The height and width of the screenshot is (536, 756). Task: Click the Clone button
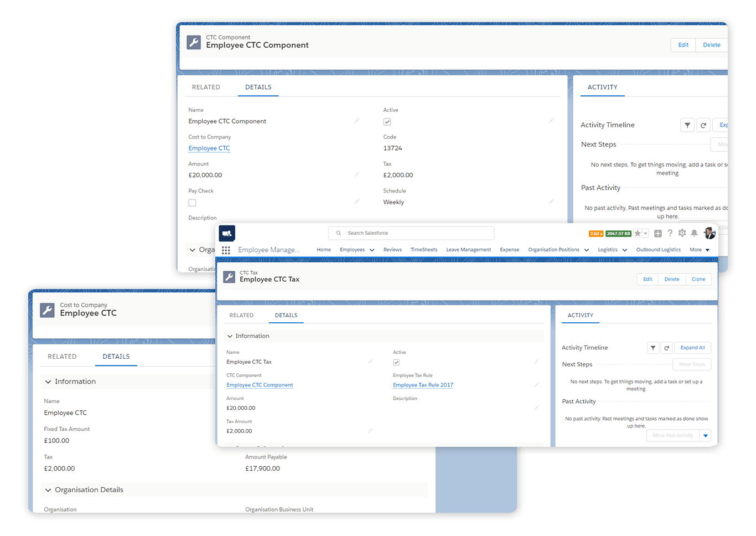(698, 279)
